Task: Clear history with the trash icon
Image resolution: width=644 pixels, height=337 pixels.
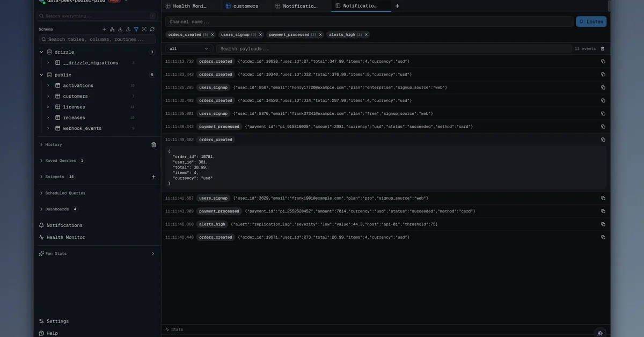Action: click(153, 145)
